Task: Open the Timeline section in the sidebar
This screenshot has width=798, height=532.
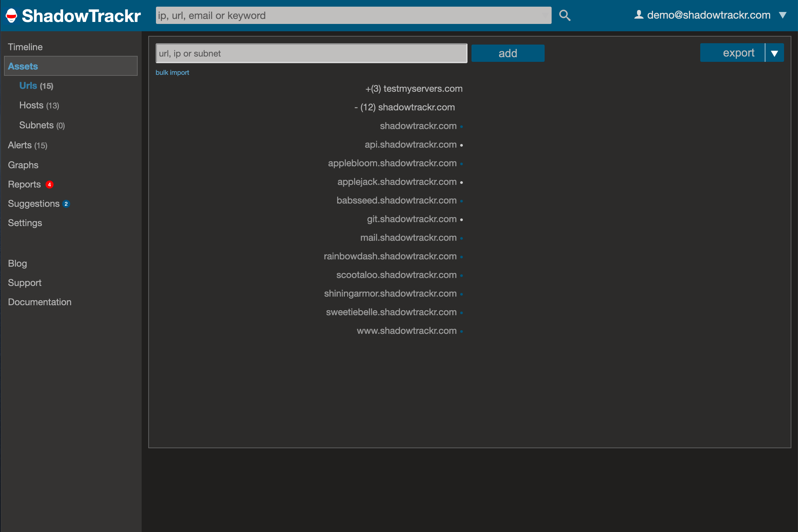Action: [25, 47]
